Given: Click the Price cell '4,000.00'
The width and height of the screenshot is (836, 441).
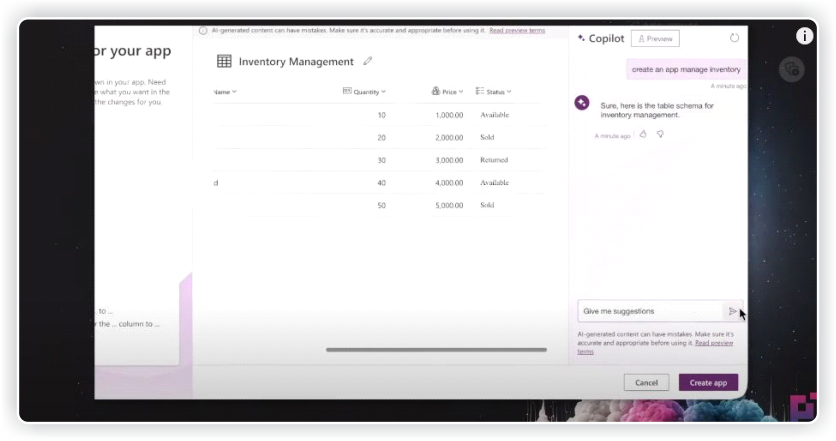Looking at the screenshot, I should click(449, 182).
